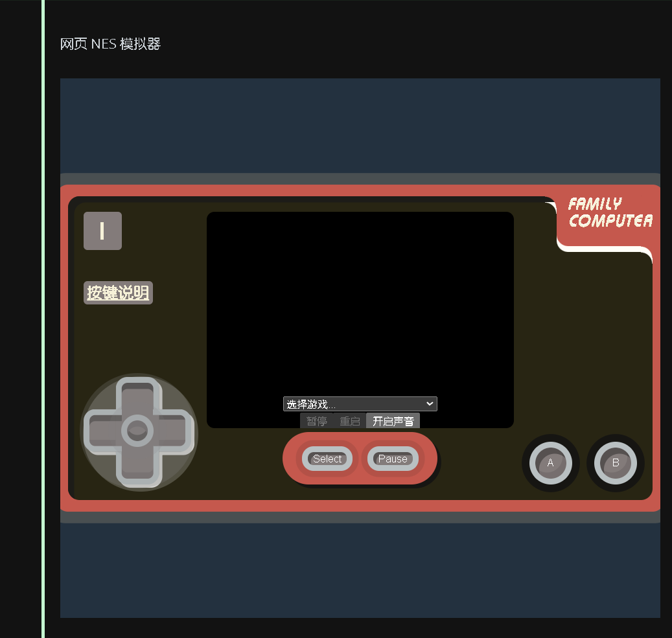Click the 网页 NES 模拟器 heading
Viewport: 672px width, 638px height.
pyautogui.click(x=110, y=43)
